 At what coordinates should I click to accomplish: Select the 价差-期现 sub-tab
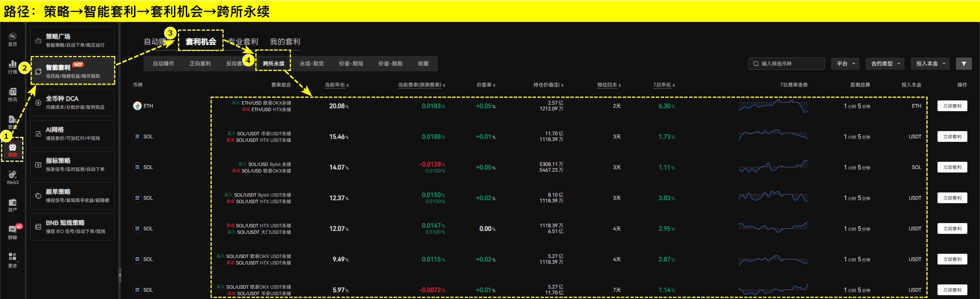click(x=351, y=64)
